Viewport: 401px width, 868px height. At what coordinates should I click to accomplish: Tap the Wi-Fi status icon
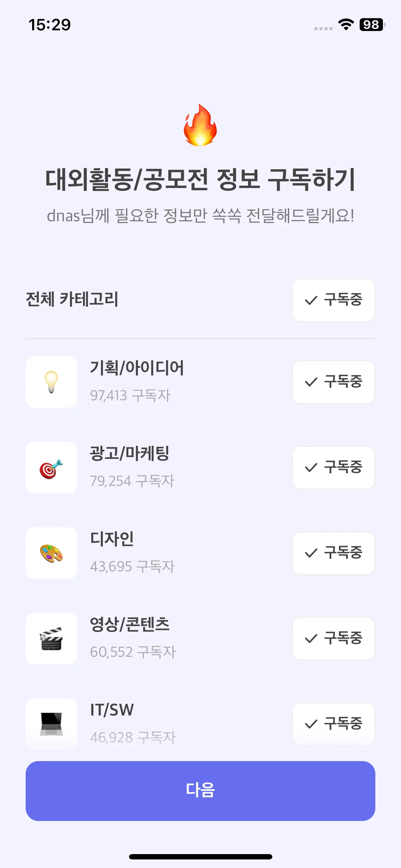click(346, 25)
